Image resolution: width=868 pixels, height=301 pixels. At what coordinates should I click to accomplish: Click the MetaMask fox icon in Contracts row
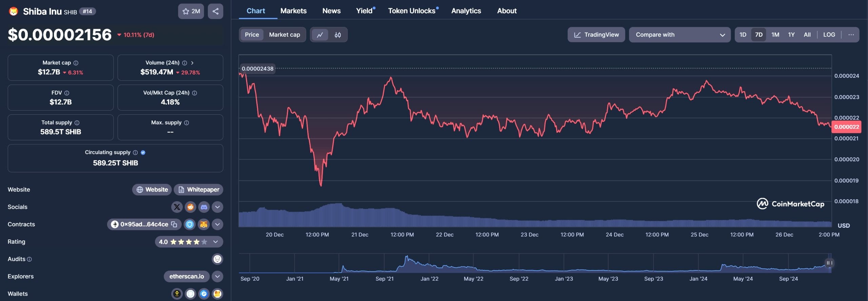pos(203,224)
